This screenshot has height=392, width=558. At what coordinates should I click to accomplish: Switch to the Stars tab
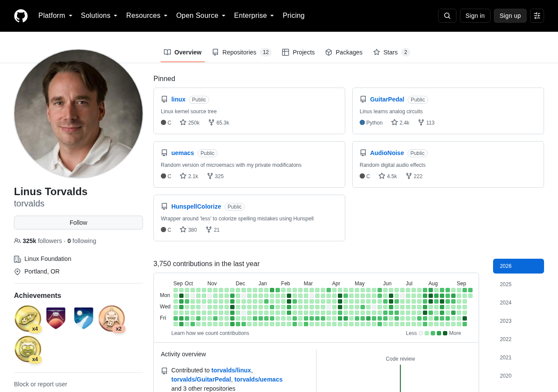coord(391,52)
